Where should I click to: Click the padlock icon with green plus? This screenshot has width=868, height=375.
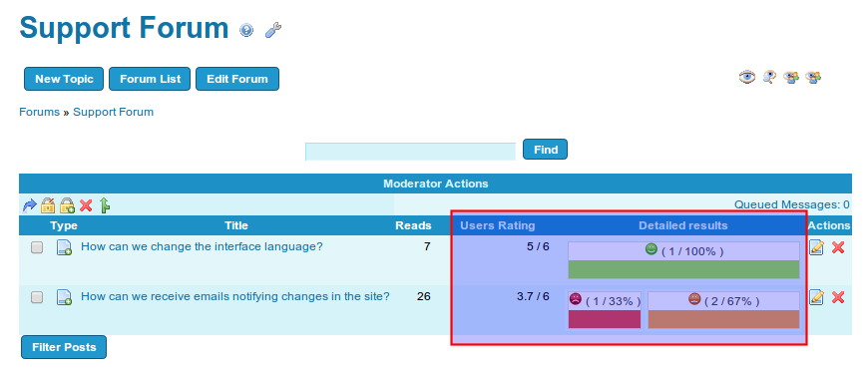pos(67,205)
